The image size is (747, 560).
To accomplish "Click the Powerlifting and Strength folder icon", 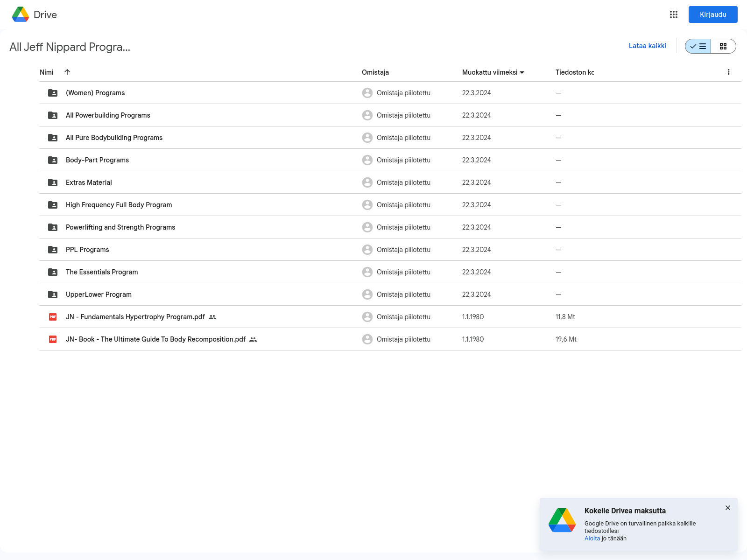I will [x=53, y=227].
